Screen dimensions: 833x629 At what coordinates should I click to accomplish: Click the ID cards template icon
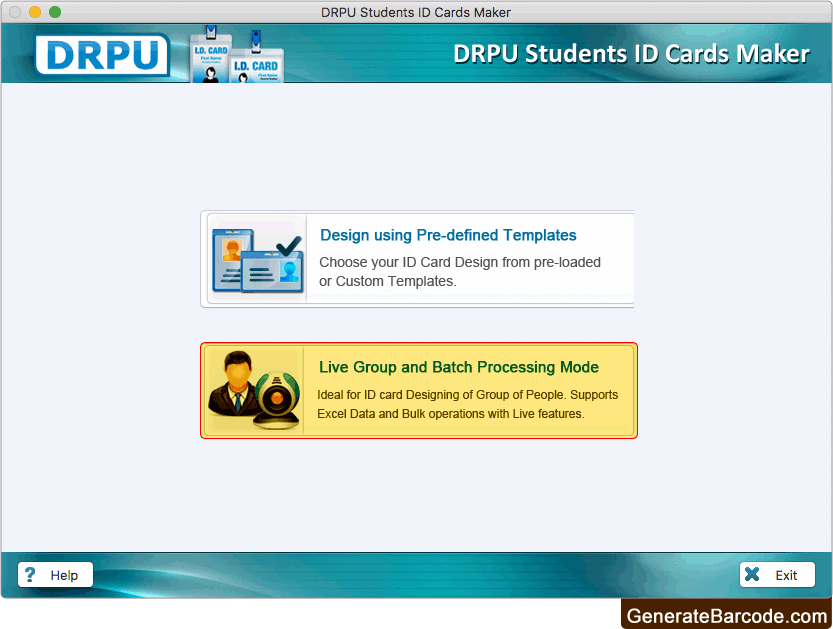click(258, 260)
